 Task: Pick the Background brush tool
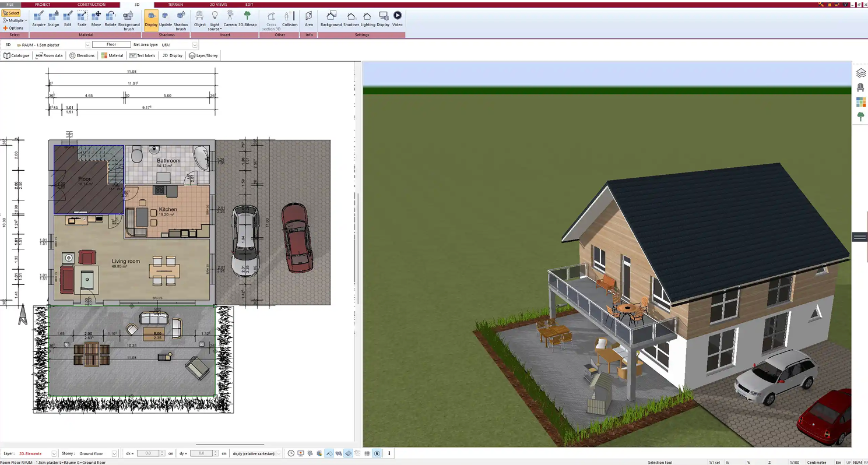129,20
